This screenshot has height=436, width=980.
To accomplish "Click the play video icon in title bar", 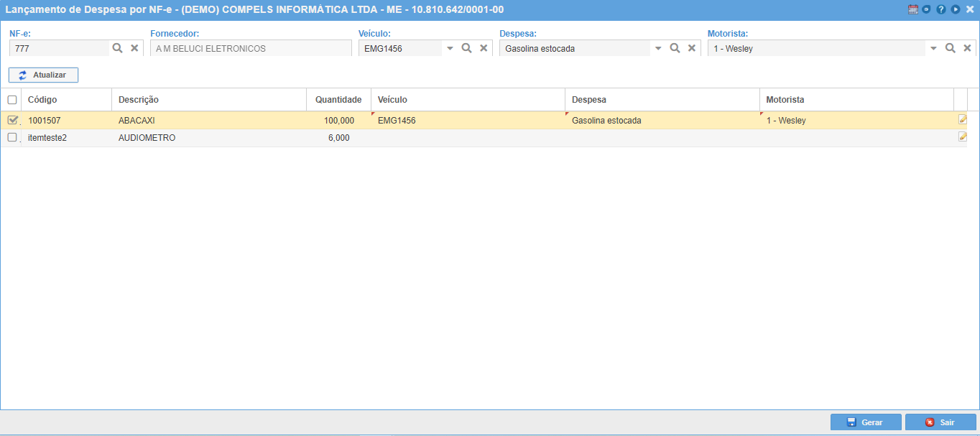I will click(956, 9).
